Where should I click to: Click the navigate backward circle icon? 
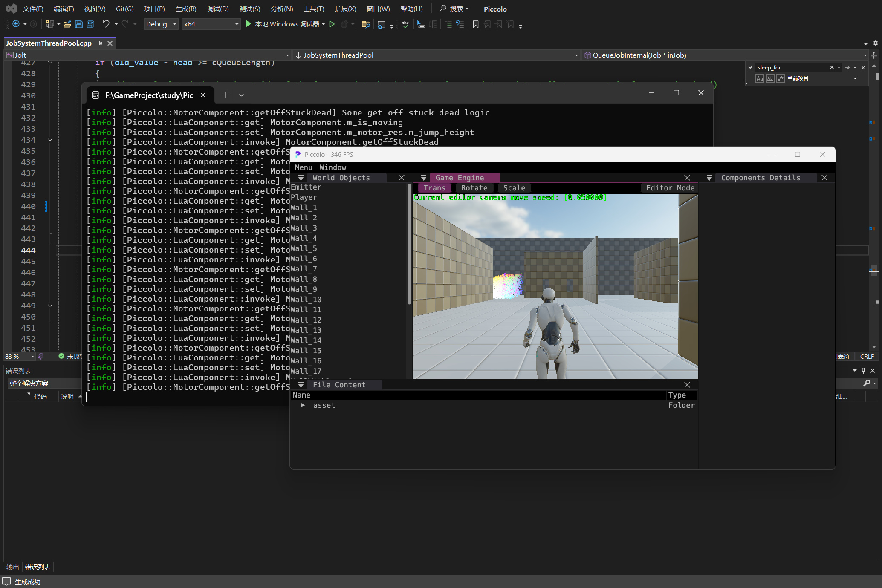[16, 24]
